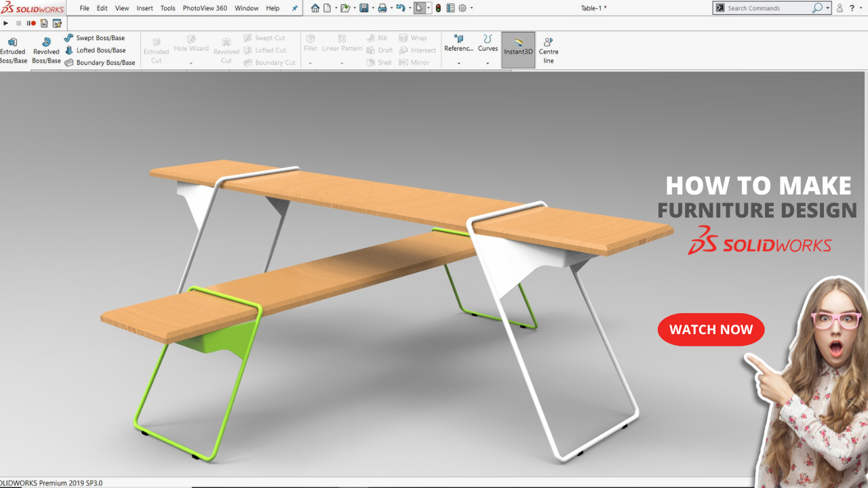The width and height of the screenshot is (868, 488).
Task: Click the Mirror feature
Action: (x=414, y=62)
